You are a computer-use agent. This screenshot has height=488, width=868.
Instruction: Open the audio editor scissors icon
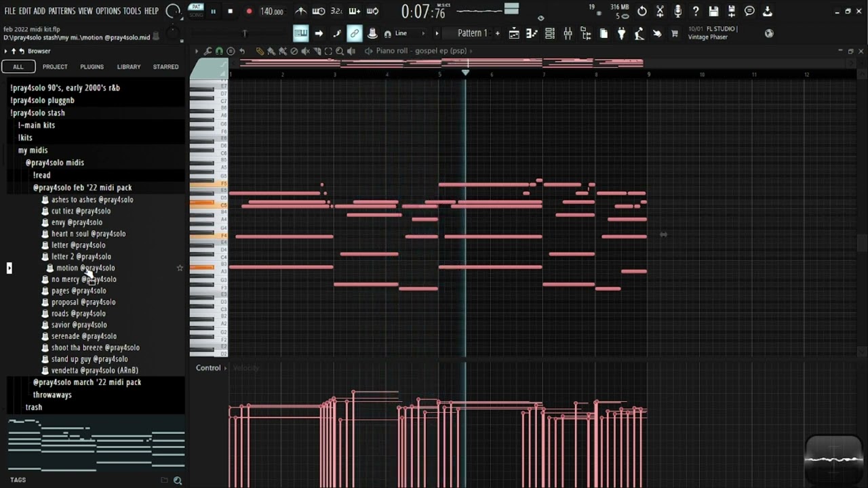coord(660,12)
